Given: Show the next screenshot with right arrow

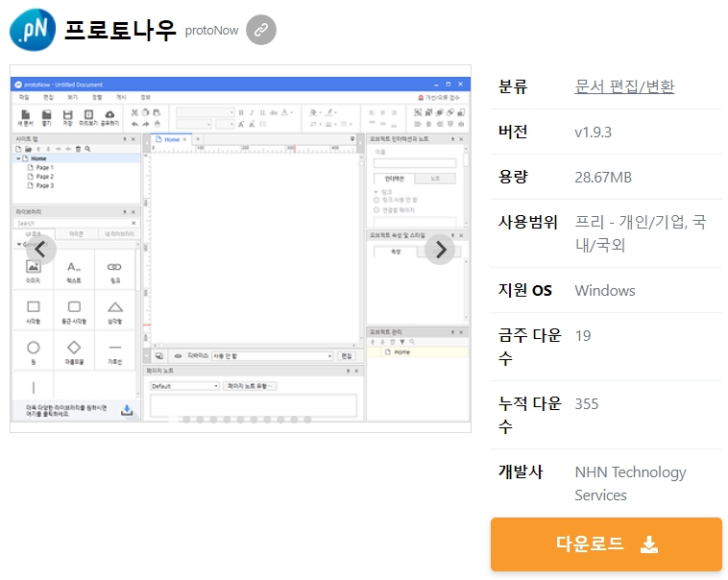Looking at the screenshot, I should coord(440,250).
